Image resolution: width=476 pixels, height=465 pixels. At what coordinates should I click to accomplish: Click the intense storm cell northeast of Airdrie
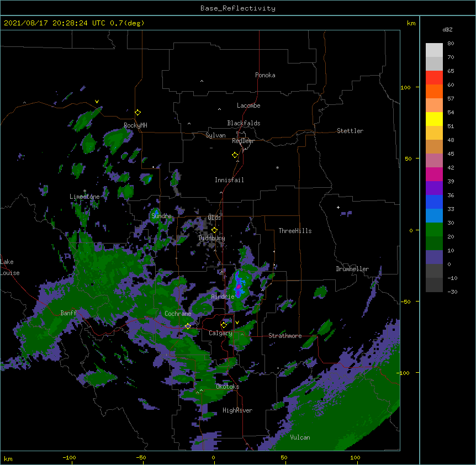[239, 286]
